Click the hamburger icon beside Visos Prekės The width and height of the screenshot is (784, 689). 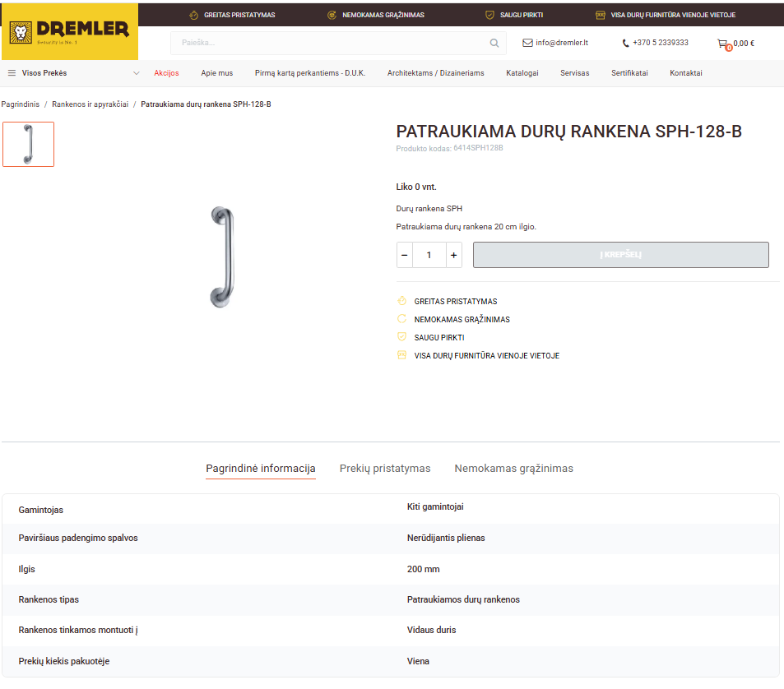pyautogui.click(x=12, y=73)
